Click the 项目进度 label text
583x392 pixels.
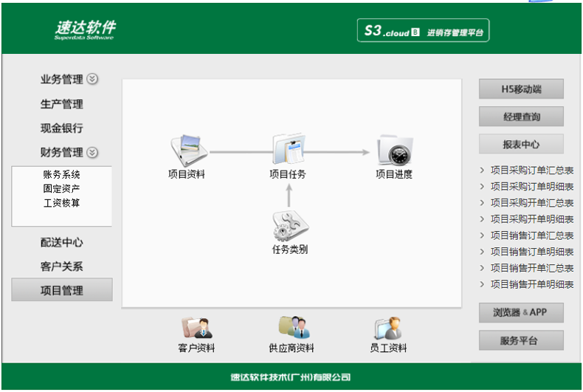[394, 174]
